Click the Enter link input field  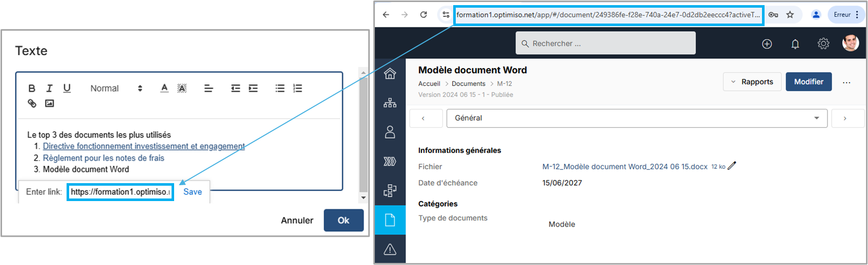point(120,192)
